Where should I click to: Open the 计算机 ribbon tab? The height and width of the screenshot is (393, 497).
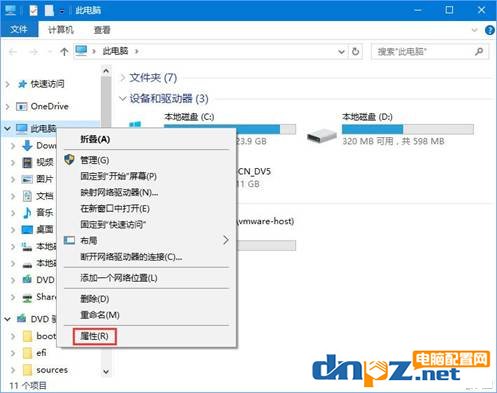(x=61, y=30)
